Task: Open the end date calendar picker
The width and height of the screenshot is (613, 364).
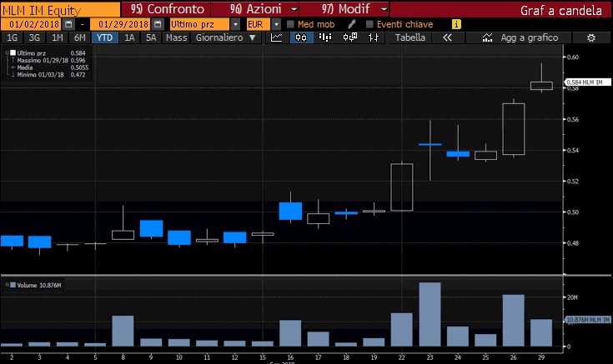Action: [x=157, y=24]
